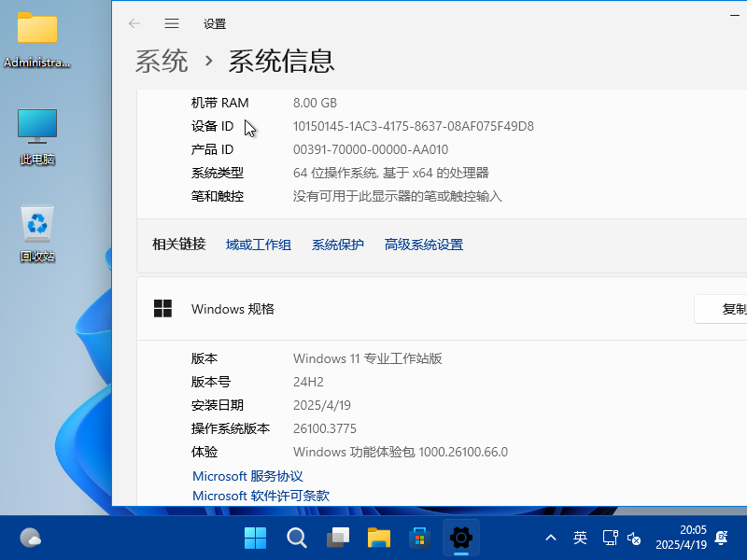Open the network status tray icon
747x560 pixels.
pos(611,539)
